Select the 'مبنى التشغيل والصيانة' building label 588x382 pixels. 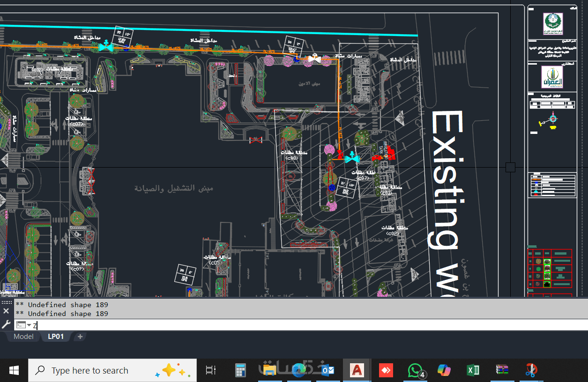(x=174, y=188)
